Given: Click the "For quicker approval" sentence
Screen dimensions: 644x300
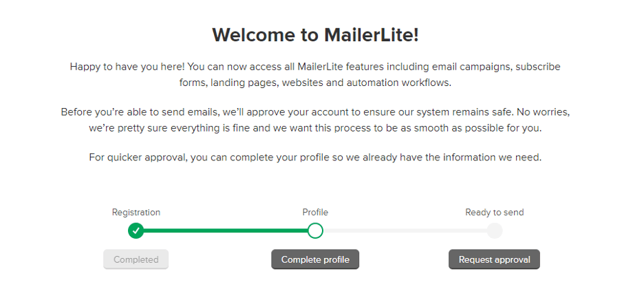Looking at the screenshot, I should pyautogui.click(x=315, y=158).
